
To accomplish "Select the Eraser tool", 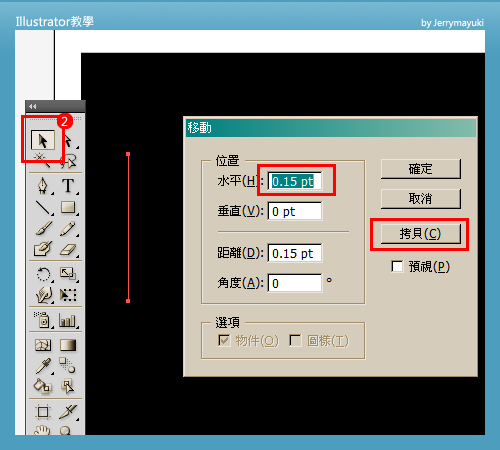I will pos(68,249).
